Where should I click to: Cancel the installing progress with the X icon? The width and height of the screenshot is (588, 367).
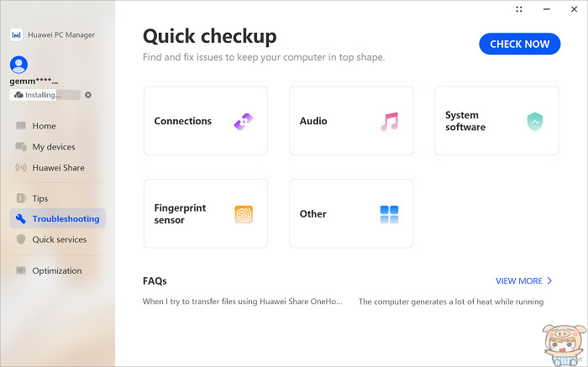[x=88, y=95]
